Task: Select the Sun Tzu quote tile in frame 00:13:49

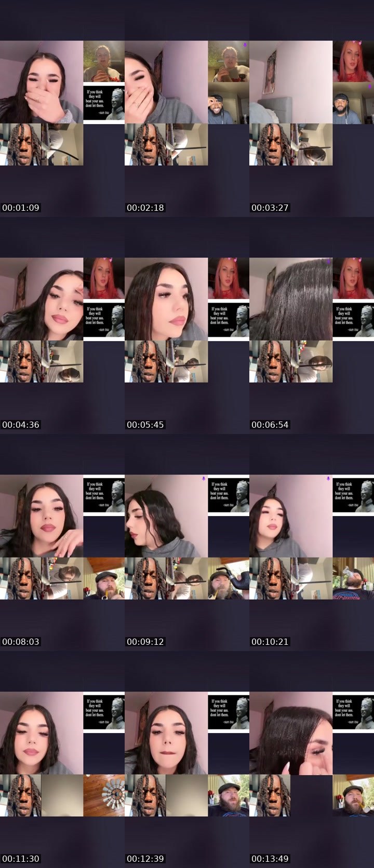Action: tap(353, 712)
